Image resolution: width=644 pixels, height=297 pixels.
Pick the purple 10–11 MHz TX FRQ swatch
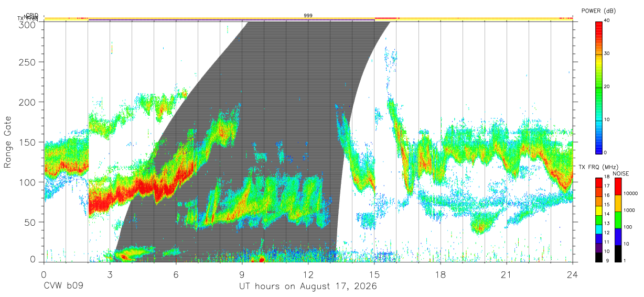tap(598, 247)
